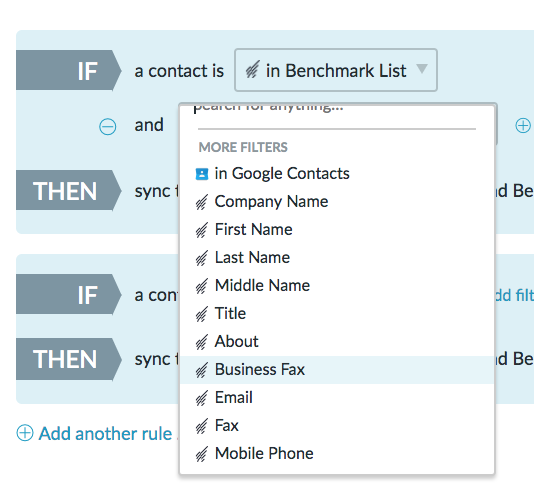Open the 'in Benchmark List' dropdown

(x=336, y=70)
